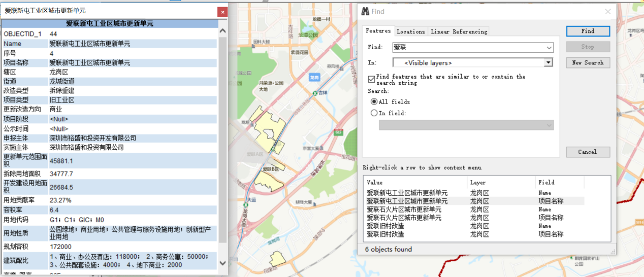Viewport: 644px width, 277px height.
Task: Select first 爱联石火片区城市更新单元 result row
Action: tap(404, 210)
